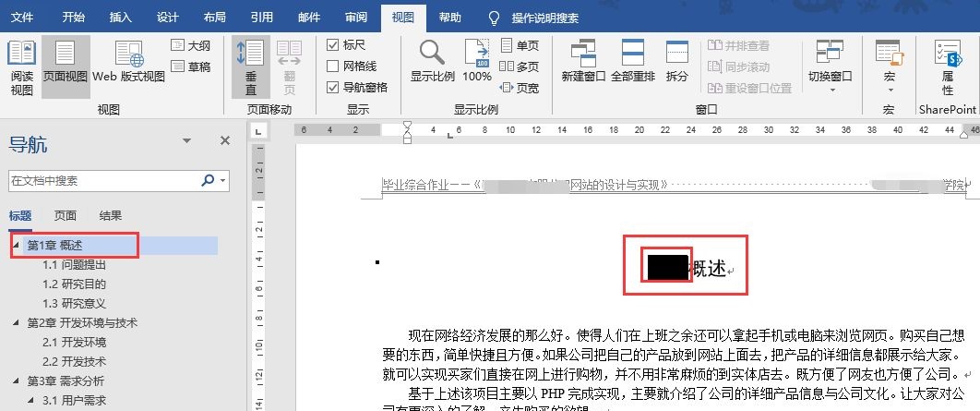Open the Help tab (帮助)
980x411 pixels.
[x=449, y=18]
